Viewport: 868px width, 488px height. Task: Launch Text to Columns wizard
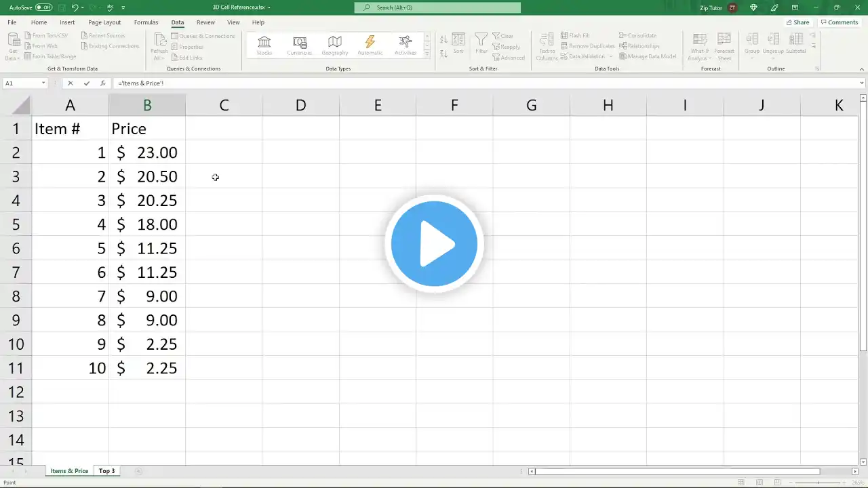click(x=547, y=47)
